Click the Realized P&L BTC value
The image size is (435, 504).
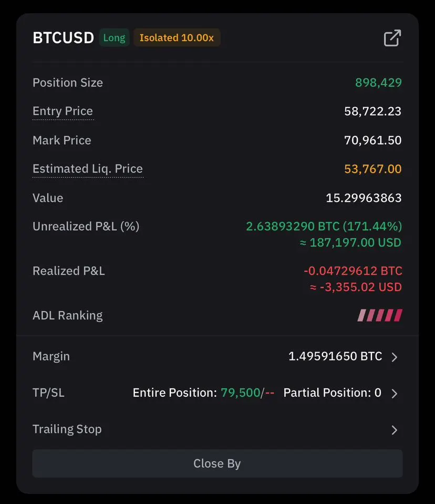[353, 271]
